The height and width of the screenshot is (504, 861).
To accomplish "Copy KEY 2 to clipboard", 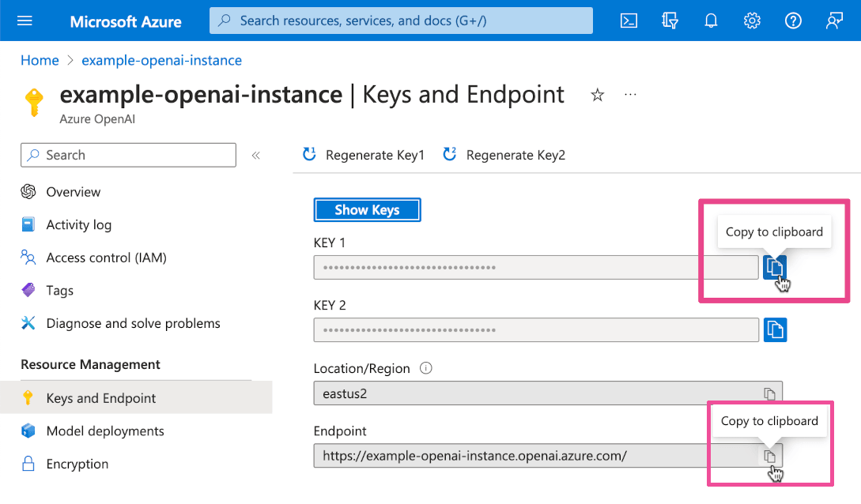I will point(775,329).
